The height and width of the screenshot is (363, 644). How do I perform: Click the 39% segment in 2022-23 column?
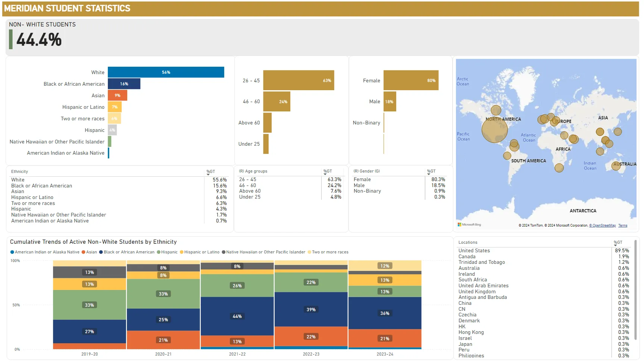311,310
